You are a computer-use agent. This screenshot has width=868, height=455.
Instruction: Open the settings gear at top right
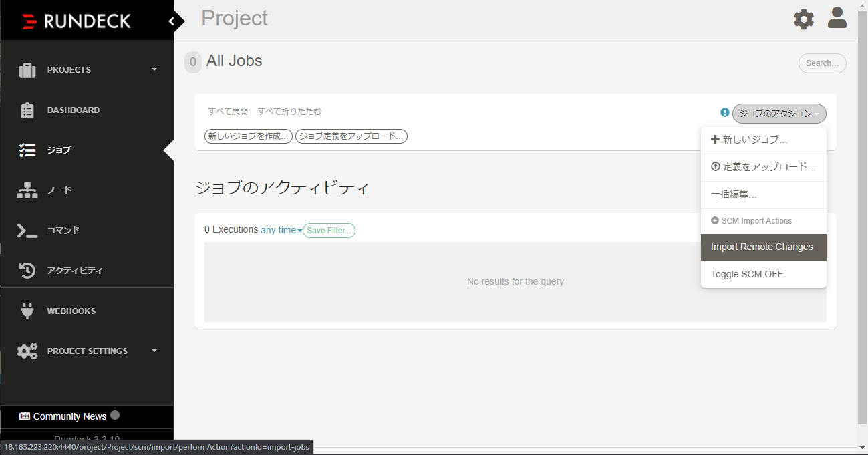(804, 19)
